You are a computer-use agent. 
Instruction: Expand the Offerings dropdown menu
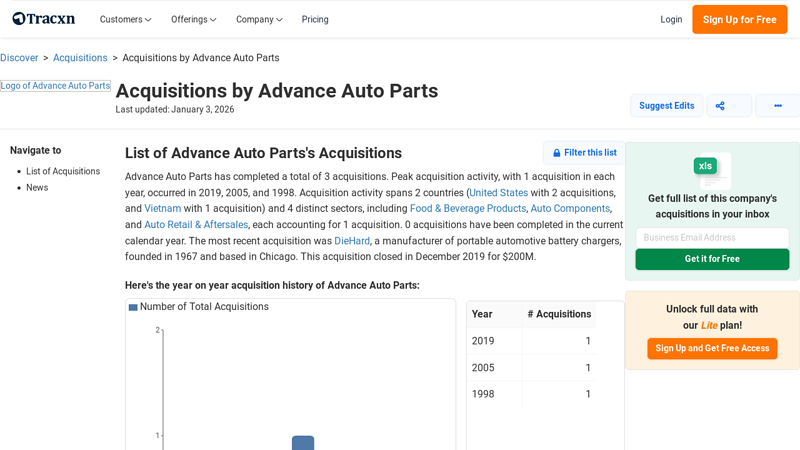click(194, 19)
